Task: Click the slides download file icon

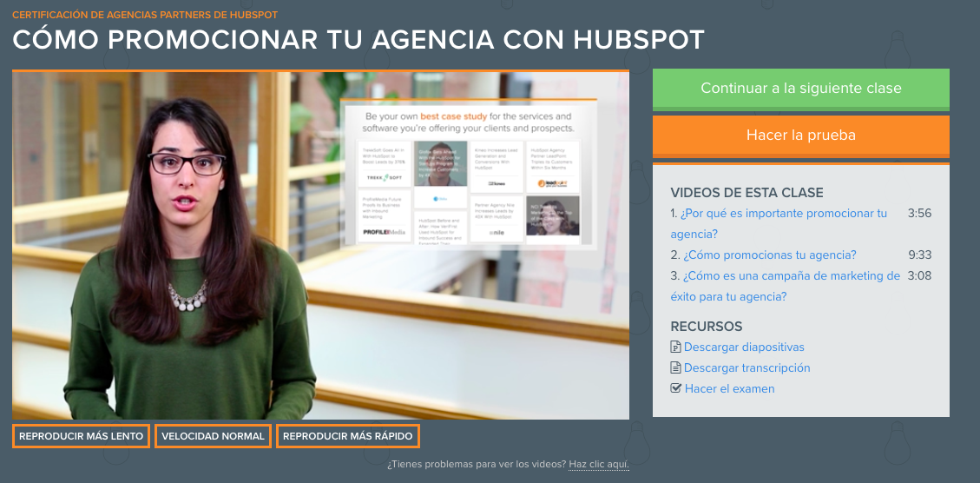Action: 675,347
